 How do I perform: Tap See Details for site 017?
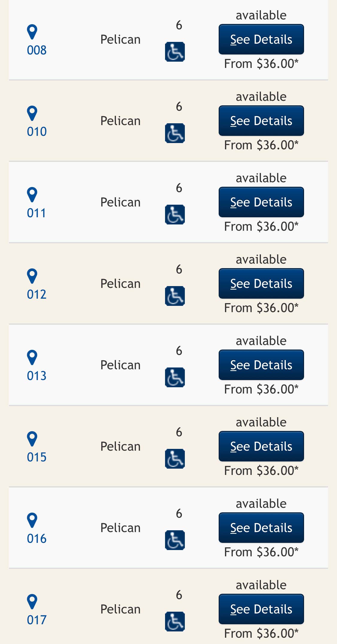pos(261,609)
